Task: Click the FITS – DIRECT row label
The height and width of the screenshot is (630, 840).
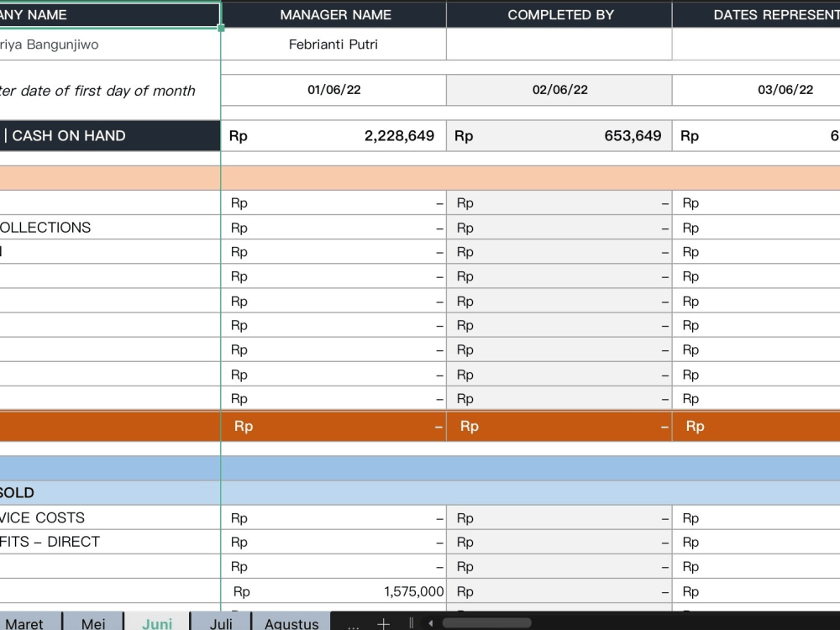Action: click(110, 542)
